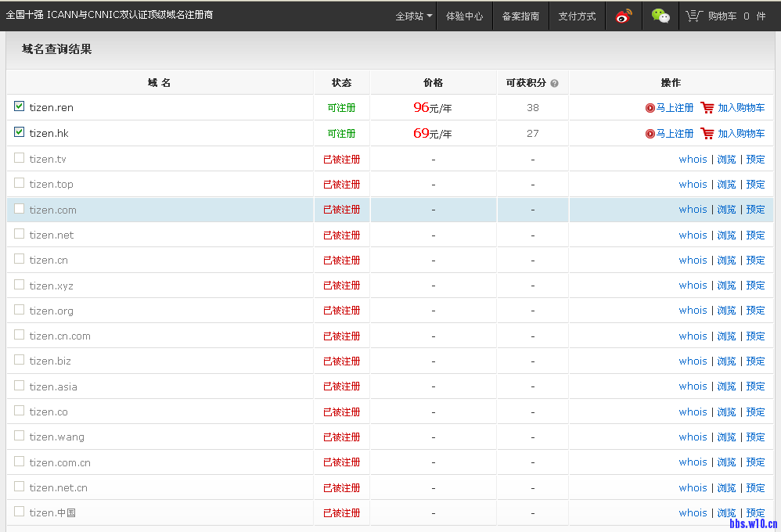Viewport: 781px width, 532px height.
Task: Open 体验中心 in the top menu
Action: (x=464, y=16)
